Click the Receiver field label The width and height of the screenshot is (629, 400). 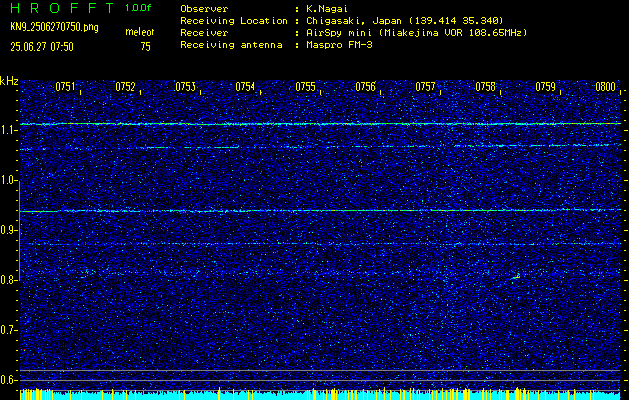[204, 32]
